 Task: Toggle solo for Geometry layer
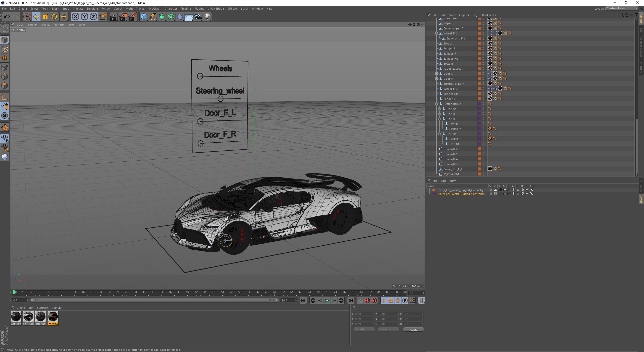pos(491,190)
